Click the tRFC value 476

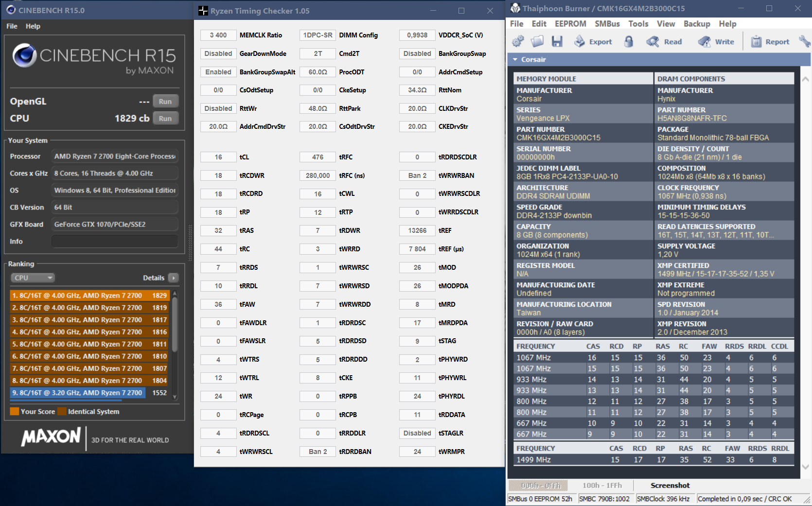(x=318, y=157)
